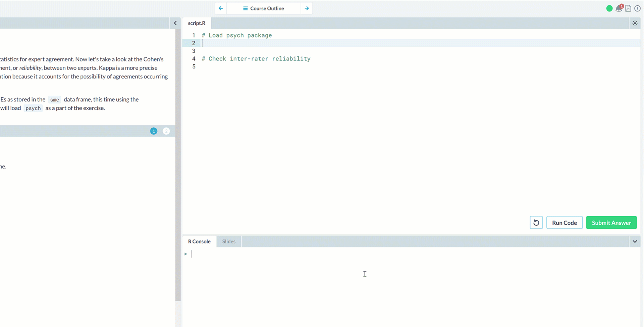Open the Course Outline menu
Viewport: 644px width, 327px height.
pyautogui.click(x=264, y=8)
